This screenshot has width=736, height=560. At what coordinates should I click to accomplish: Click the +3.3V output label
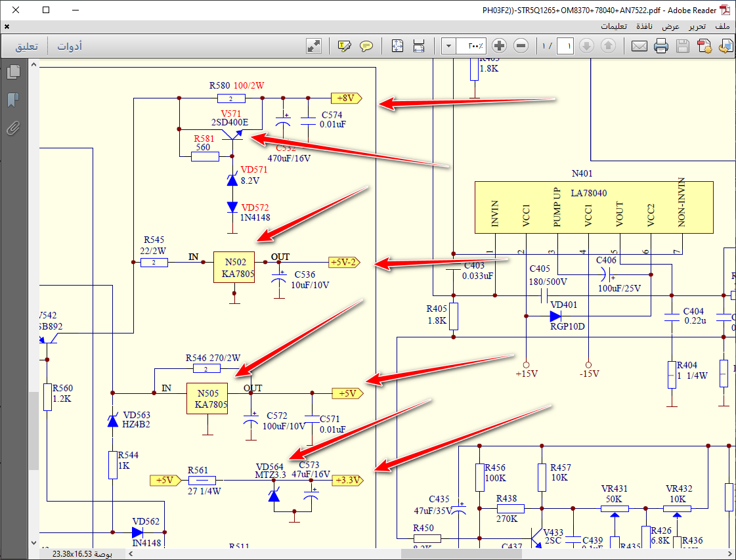(348, 480)
